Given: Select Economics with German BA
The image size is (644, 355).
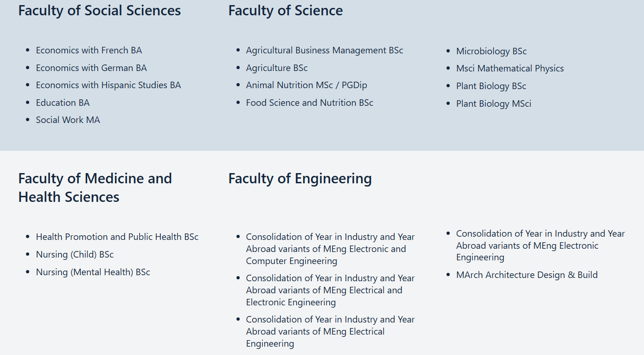Looking at the screenshot, I should tap(91, 68).
